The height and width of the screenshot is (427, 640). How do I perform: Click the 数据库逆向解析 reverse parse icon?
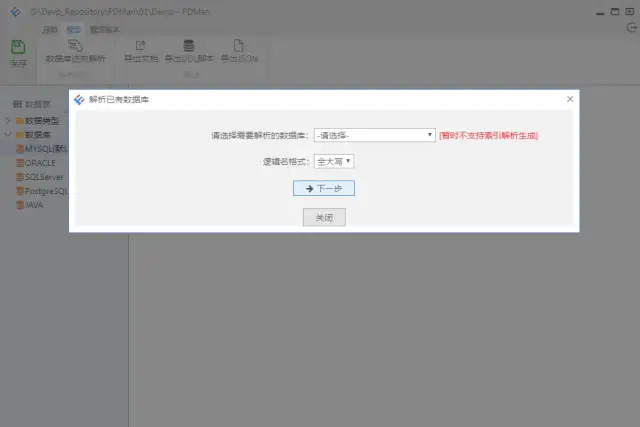tap(75, 46)
